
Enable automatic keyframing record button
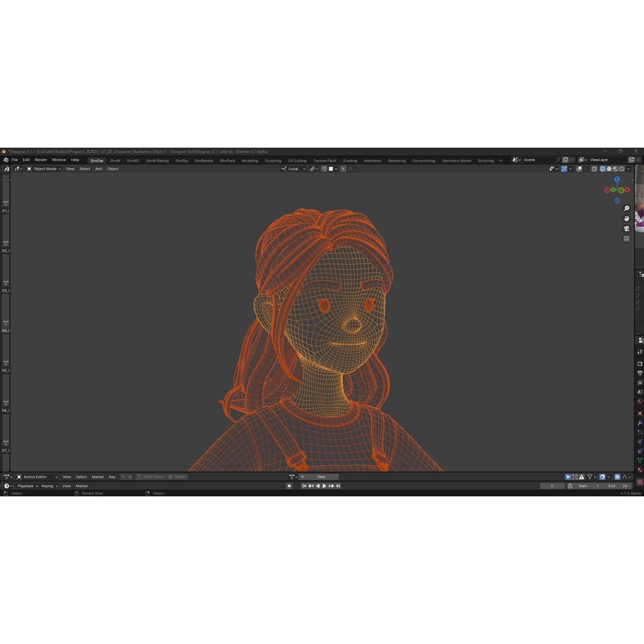tap(289, 486)
